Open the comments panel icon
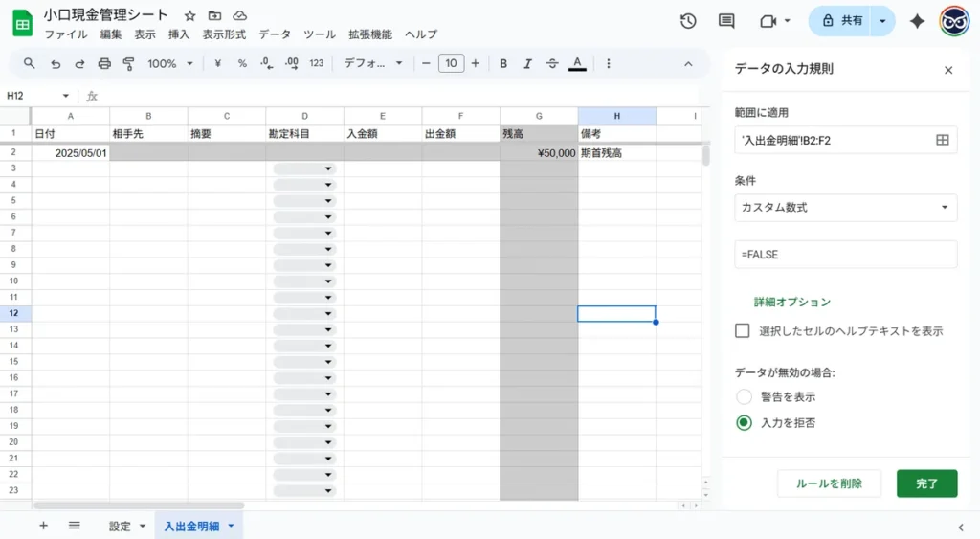The width and height of the screenshot is (980, 539). [x=726, y=21]
